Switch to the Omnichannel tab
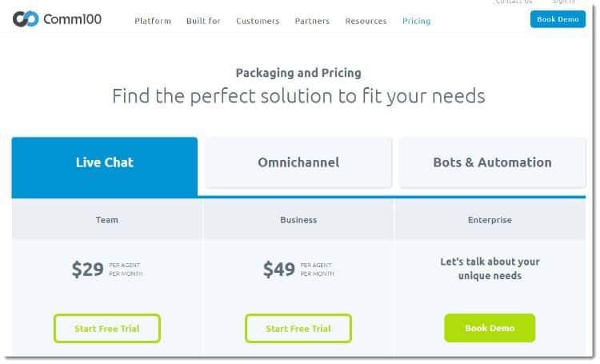The height and width of the screenshot is (364, 600). pyautogui.click(x=298, y=162)
